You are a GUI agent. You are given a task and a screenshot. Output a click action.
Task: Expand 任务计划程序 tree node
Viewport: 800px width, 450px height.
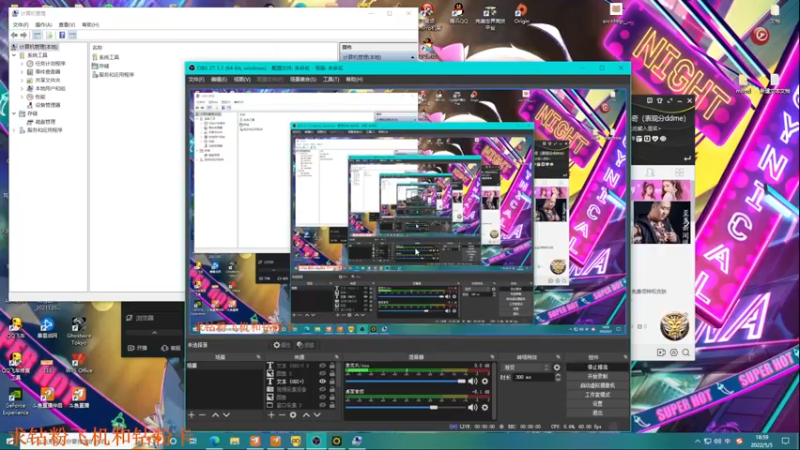tap(22, 64)
